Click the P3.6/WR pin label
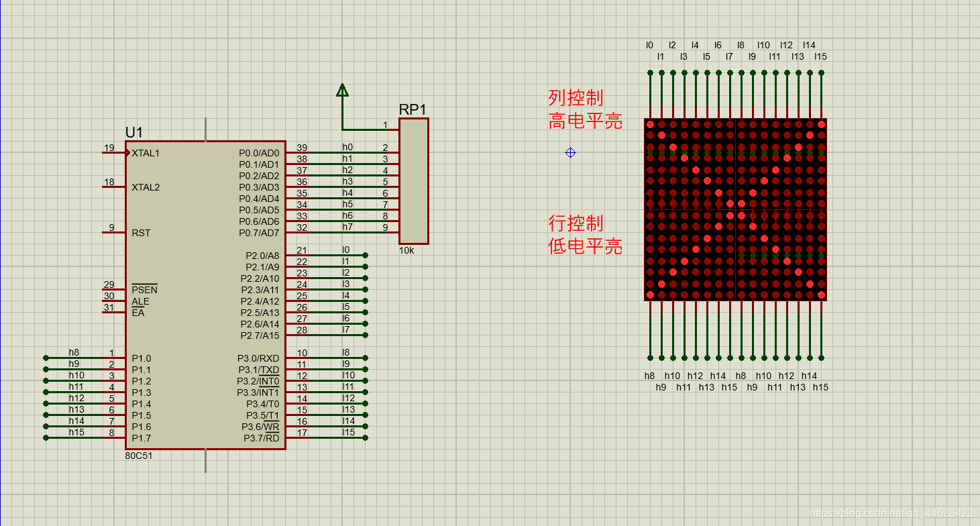 (x=260, y=427)
